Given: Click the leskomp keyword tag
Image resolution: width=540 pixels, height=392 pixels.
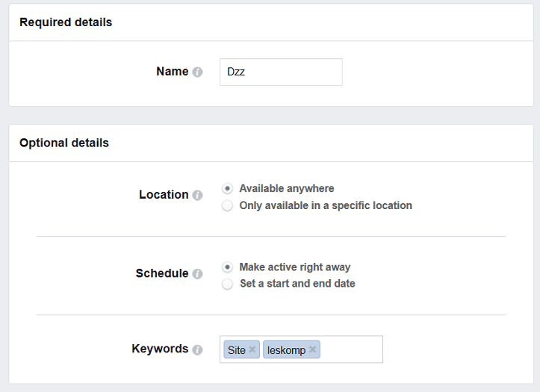Looking at the screenshot, I should coord(286,349).
